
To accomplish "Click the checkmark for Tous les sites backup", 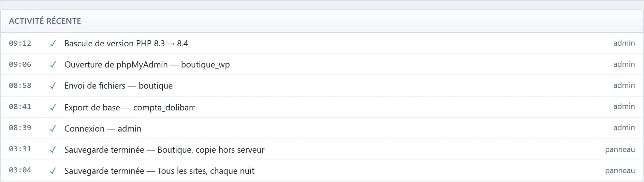I will [53, 171].
